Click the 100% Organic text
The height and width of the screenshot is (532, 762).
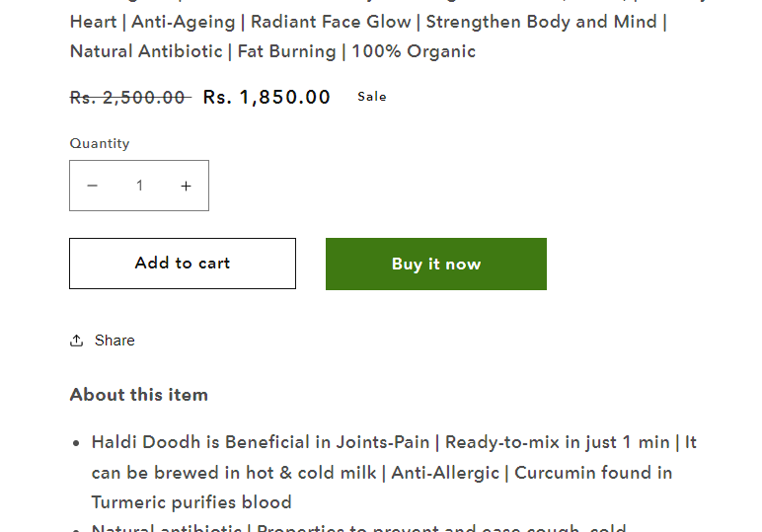point(414,51)
